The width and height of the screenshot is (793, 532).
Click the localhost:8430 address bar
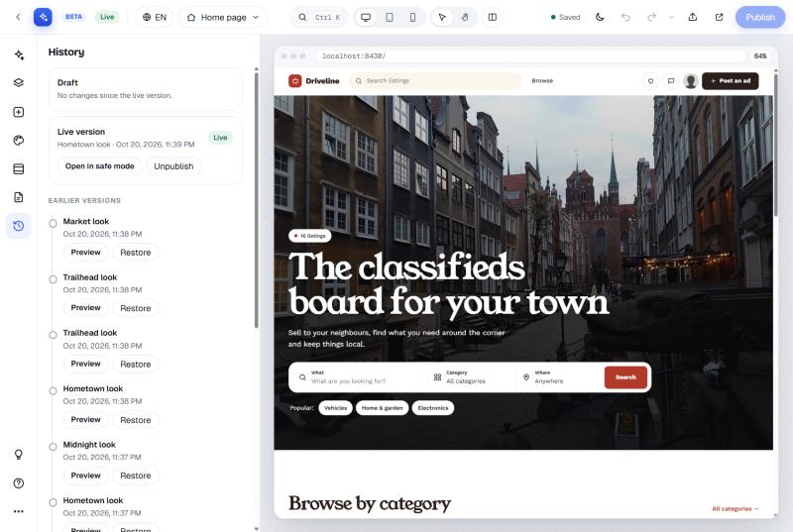pyautogui.click(x=530, y=56)
